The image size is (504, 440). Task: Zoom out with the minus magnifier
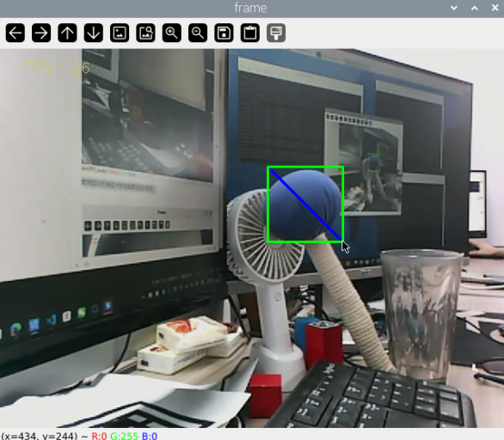point(198,33)
